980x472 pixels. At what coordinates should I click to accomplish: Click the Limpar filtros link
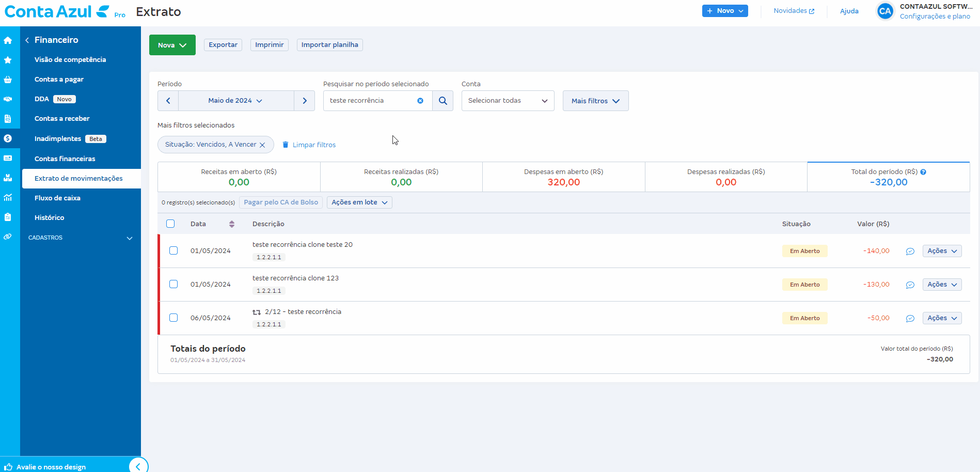pos(313,145)
